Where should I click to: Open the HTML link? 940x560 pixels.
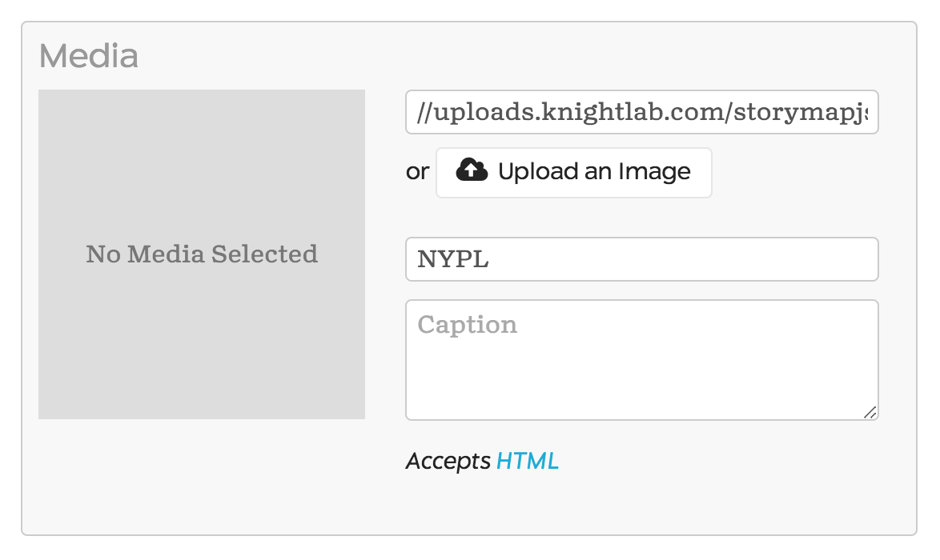tap(527, 461)
